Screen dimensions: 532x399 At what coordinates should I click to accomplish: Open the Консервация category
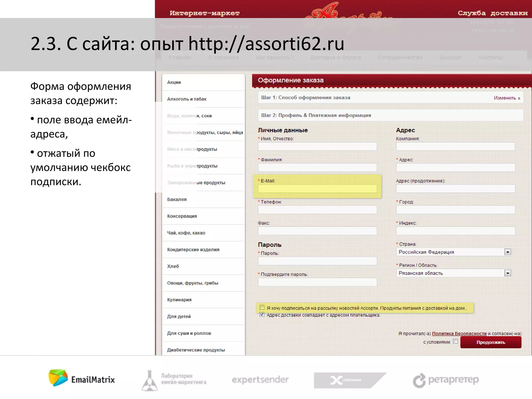203,216
